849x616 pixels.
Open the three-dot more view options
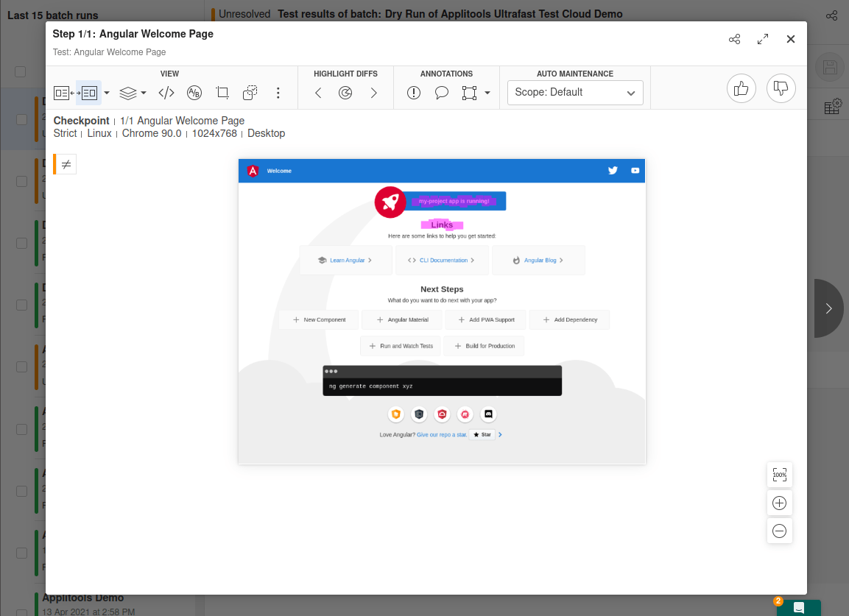(278, 93)
